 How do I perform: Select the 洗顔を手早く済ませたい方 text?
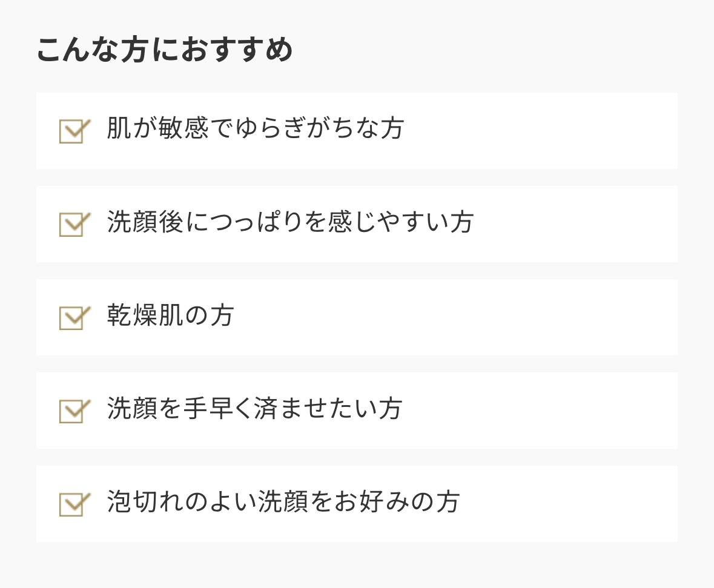(254, 409)
